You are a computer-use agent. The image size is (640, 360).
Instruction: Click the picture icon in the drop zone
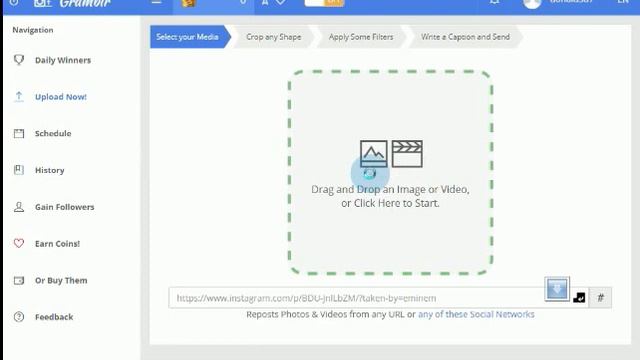[373, 154]
